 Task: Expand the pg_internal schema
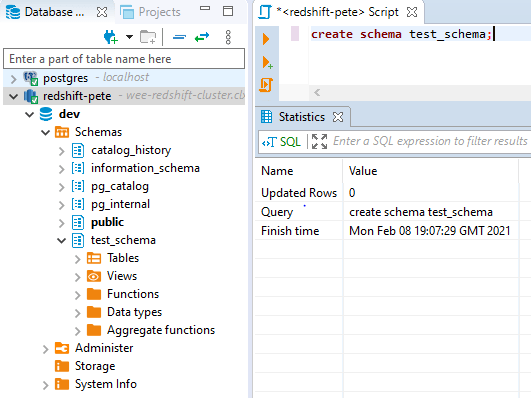(x=61, y=205)
